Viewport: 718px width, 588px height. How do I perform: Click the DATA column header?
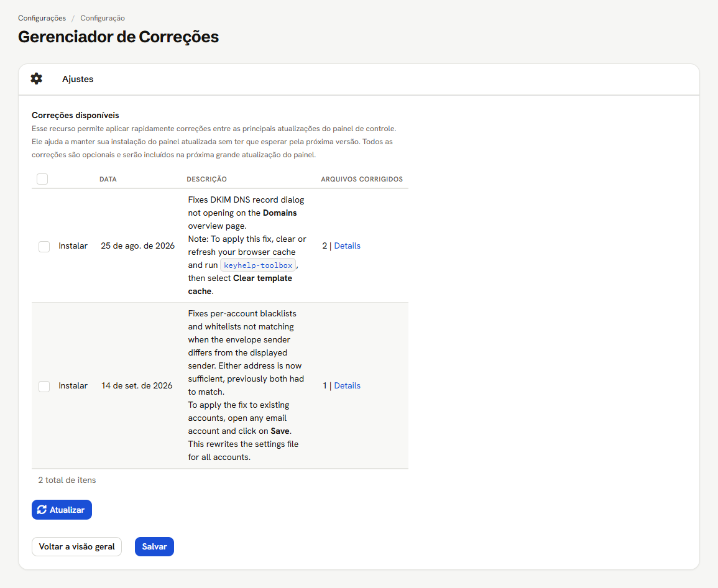coord(108,179)
